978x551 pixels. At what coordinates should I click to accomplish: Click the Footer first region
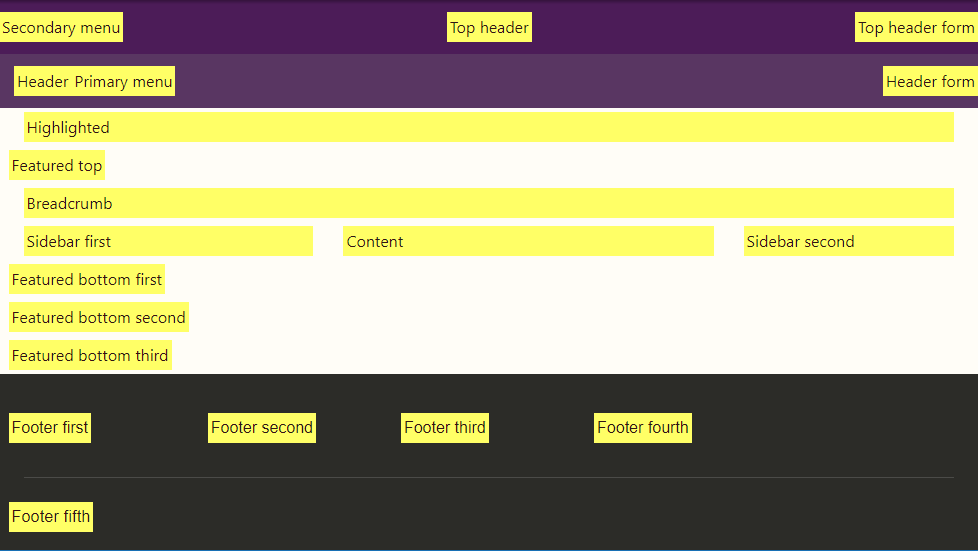pos(50,428)
